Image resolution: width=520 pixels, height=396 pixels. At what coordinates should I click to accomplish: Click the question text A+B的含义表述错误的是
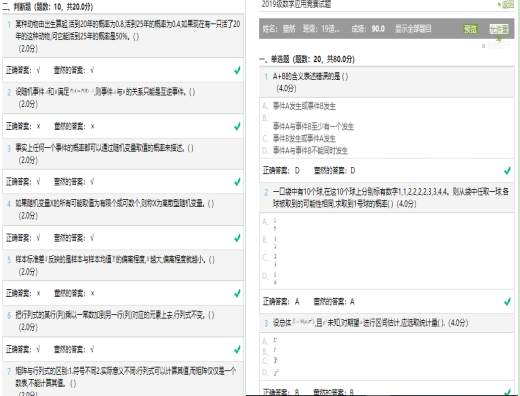[x=310, y=76]
